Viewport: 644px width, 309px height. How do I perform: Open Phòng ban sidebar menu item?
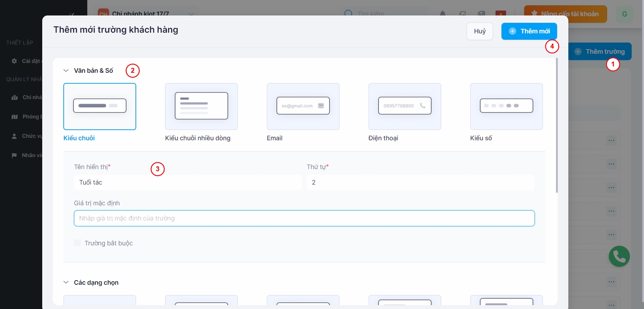click(x=27, y=117)
